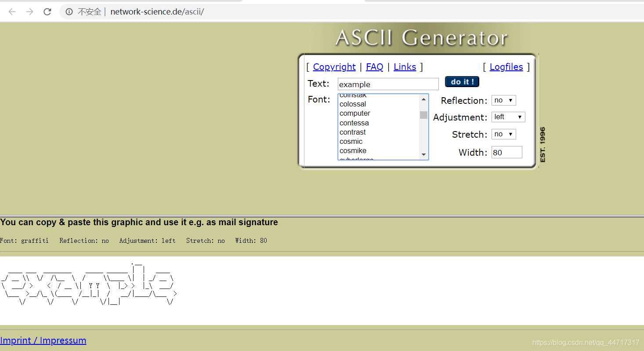
Task: Open the Copyright link
Action: tap(334, 67)
